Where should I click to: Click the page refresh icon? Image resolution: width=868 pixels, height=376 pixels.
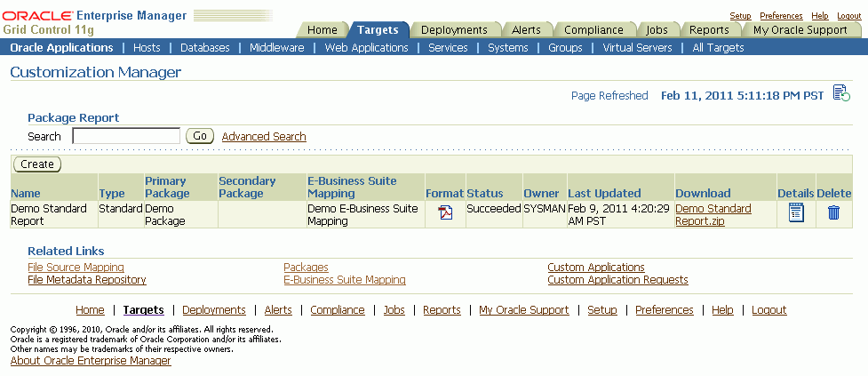841,93
